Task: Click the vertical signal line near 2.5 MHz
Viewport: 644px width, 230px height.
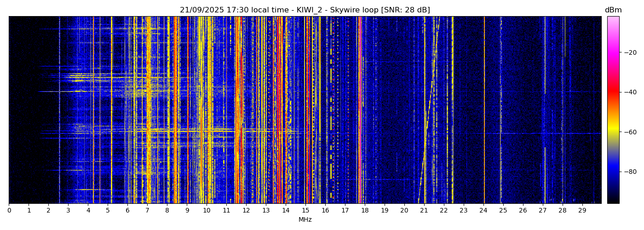Action: tap(59, 110)
